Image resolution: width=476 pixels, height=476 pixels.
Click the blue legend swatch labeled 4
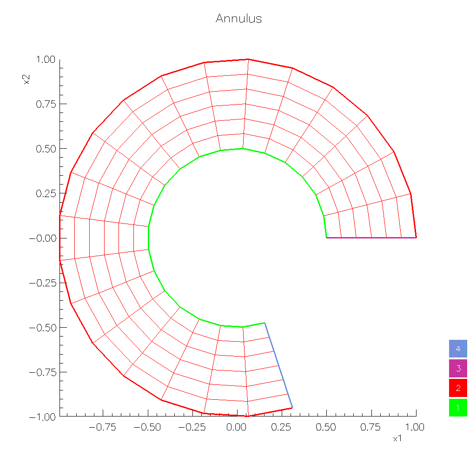coord(458,349)
